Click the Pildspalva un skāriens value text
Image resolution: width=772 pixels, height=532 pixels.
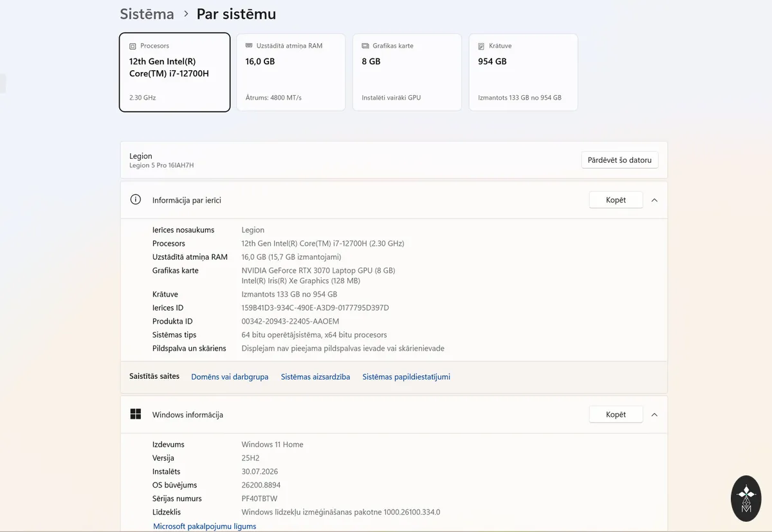(x=343, y=348)
